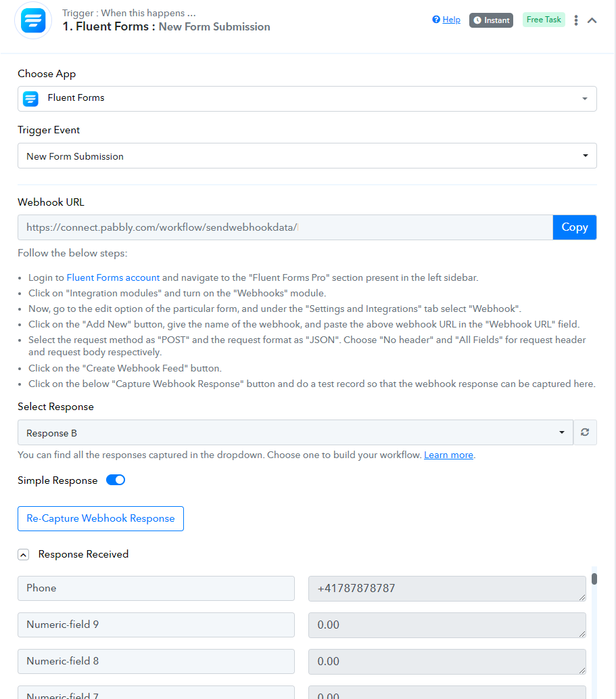Viewport: 616px width, 699px height.
Task: Open the Learn more link
Action: tap(448, 455)
